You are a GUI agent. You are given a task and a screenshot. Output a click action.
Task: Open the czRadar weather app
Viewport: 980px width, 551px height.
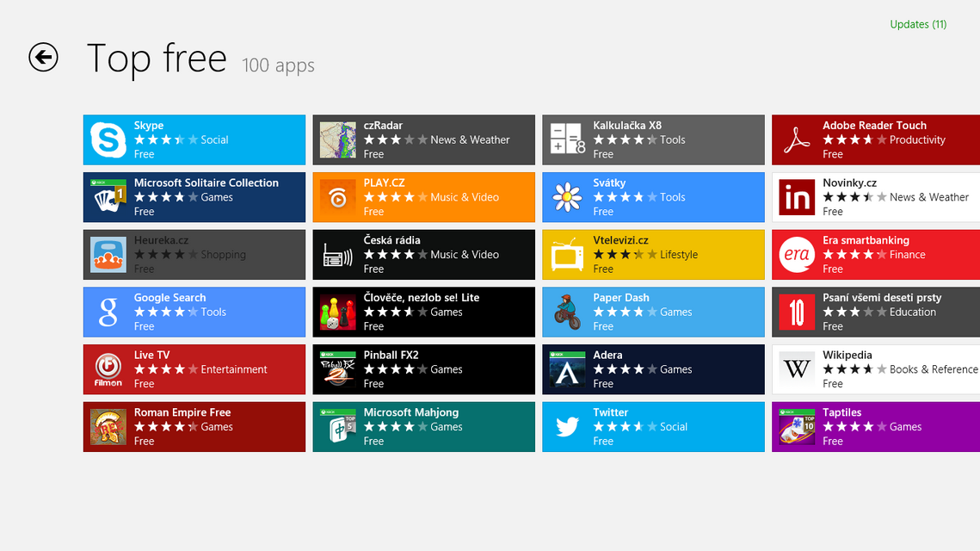pos(423,139)
